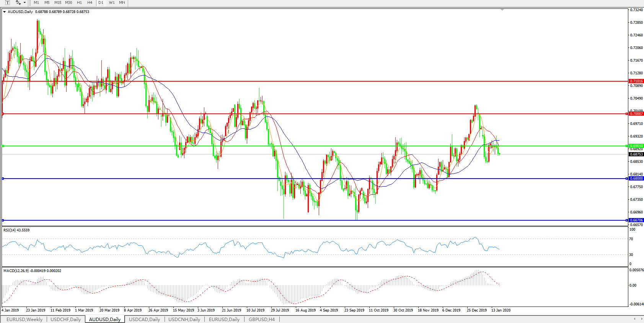Click the blue 0.68000 support level label
This screenshot has width=644, height=323.
636,179
